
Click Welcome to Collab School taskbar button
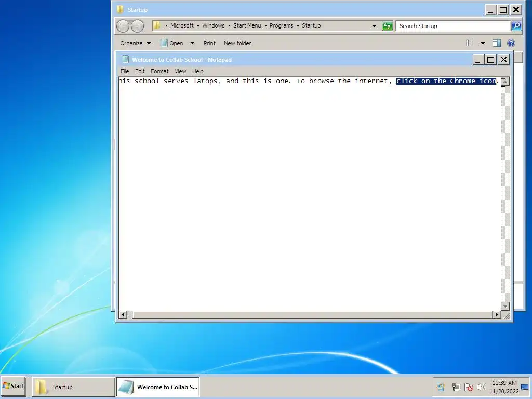(x=158, y=387)
